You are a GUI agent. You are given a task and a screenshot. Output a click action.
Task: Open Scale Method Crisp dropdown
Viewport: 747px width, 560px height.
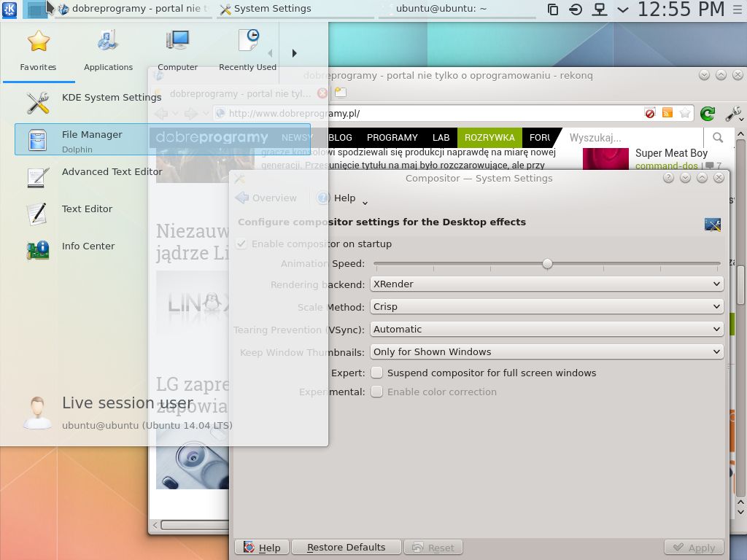pyautogui.click(x=546, y=307)
